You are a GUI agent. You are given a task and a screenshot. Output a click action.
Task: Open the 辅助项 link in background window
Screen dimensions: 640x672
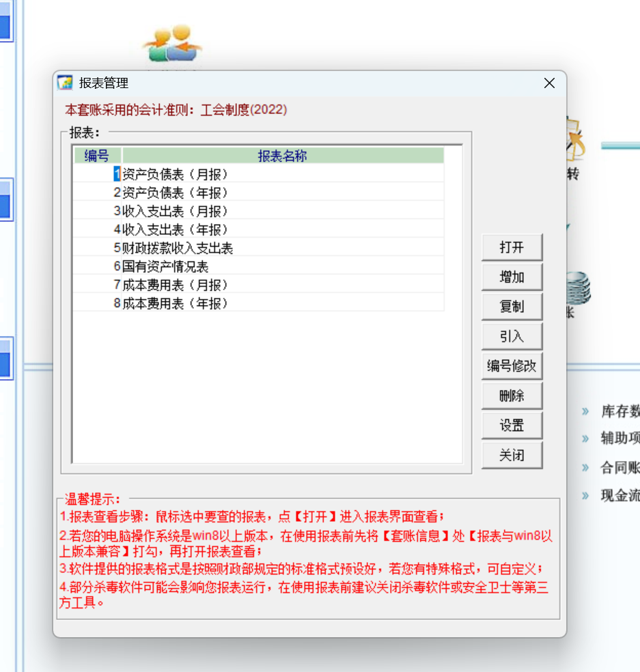(x=620, y=438)
